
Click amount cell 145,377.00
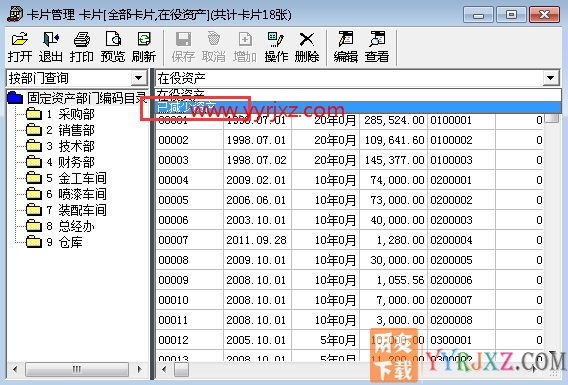click(394, 160)
